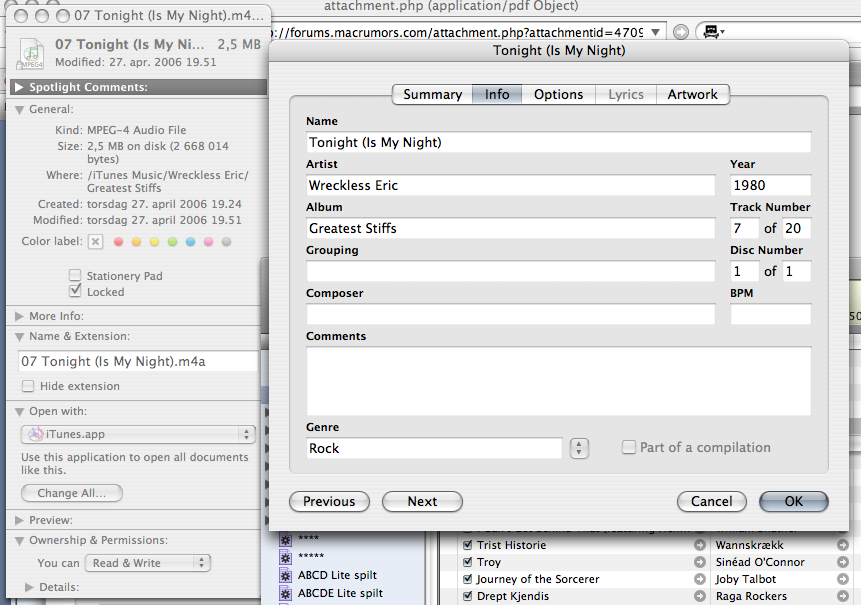Open the iTunes.app application dropdown
861x605 pixels.
pyautogui.click(x=138, y=434)
